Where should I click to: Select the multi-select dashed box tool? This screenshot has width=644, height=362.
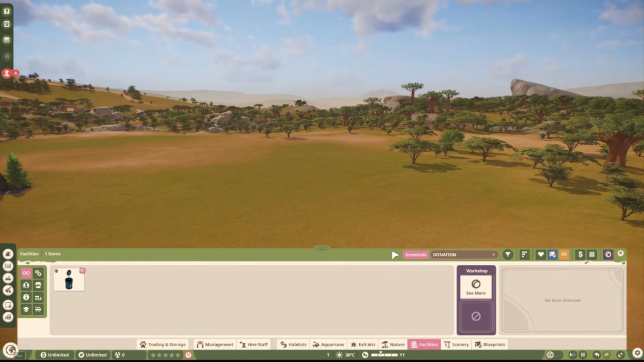click(8, 305)
